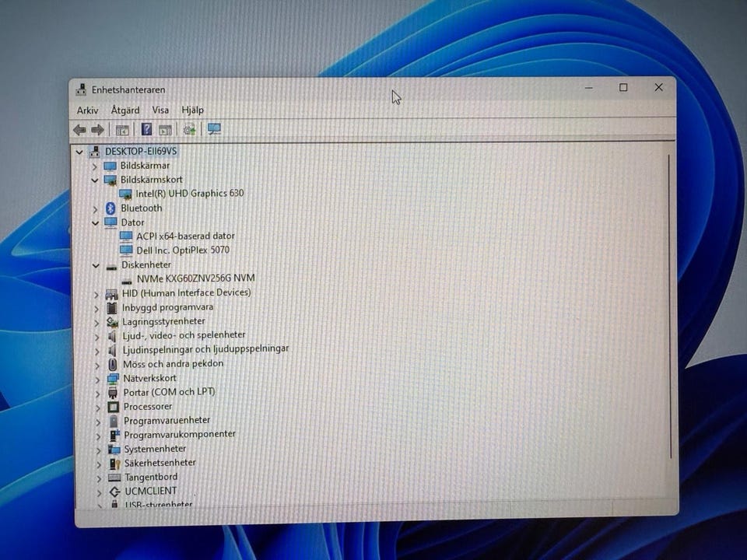The width and height of the screenshot is (747, 560).
Task: Select the Intel(R) UHD Graphics 630 entry
Action: [x=190, y=194]
